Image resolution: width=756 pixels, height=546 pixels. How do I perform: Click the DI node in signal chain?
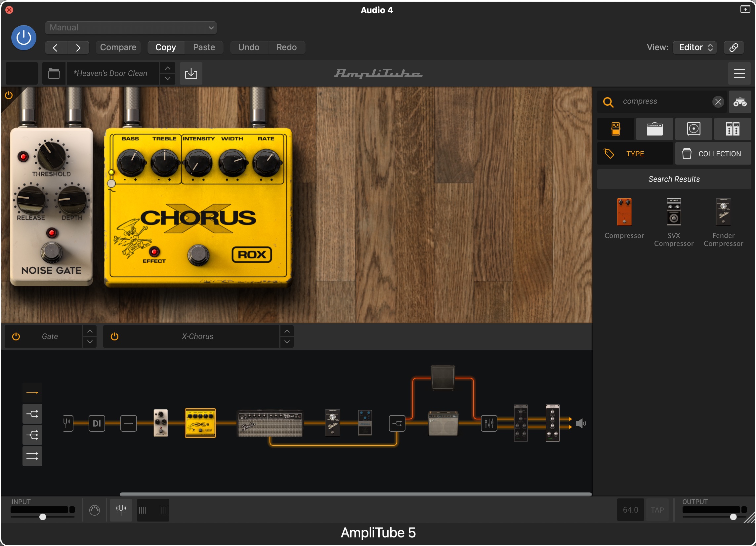(x=97, y=423)
